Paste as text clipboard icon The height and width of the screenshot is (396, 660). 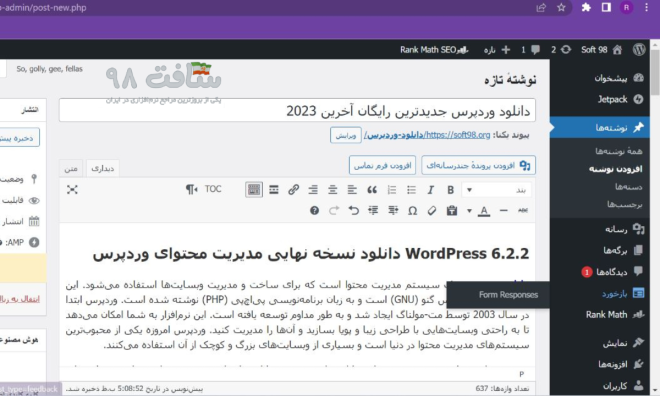click(x=452, y=210)
